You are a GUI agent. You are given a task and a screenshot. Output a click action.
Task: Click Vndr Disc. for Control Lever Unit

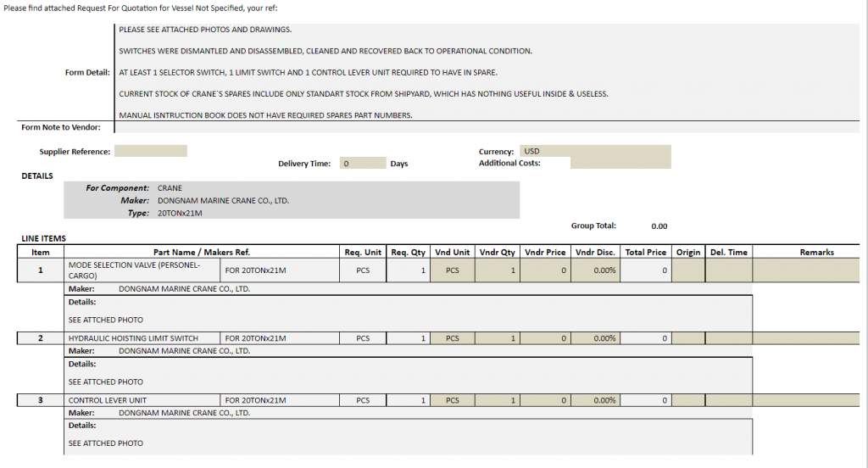pyautogui.click(x=596, y=400)
